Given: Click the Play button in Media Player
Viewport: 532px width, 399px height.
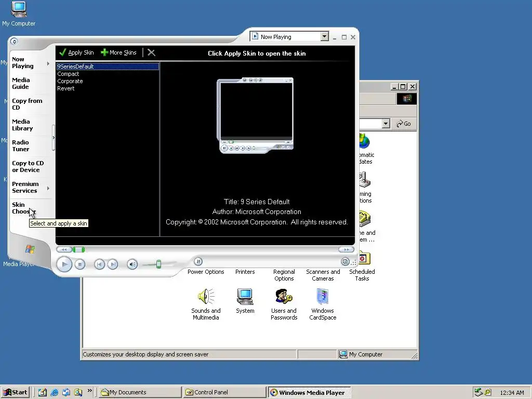Looking at the screenshot, I should 64,264.
